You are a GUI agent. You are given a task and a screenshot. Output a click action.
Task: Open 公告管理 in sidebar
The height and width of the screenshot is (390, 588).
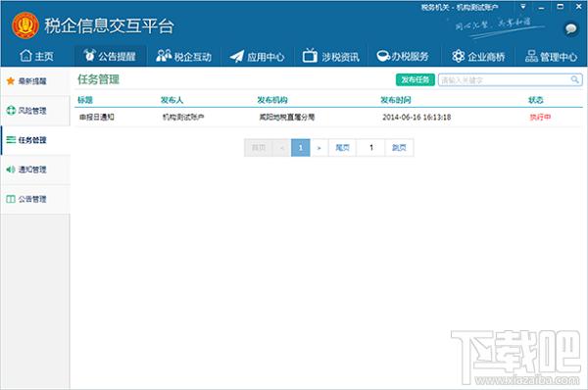click(x=35, y=199)
